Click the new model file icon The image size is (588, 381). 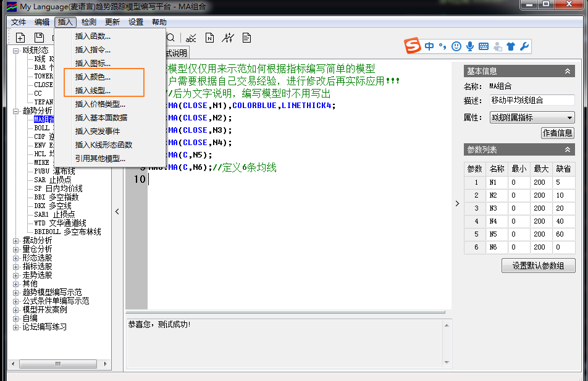click(20, 38)
